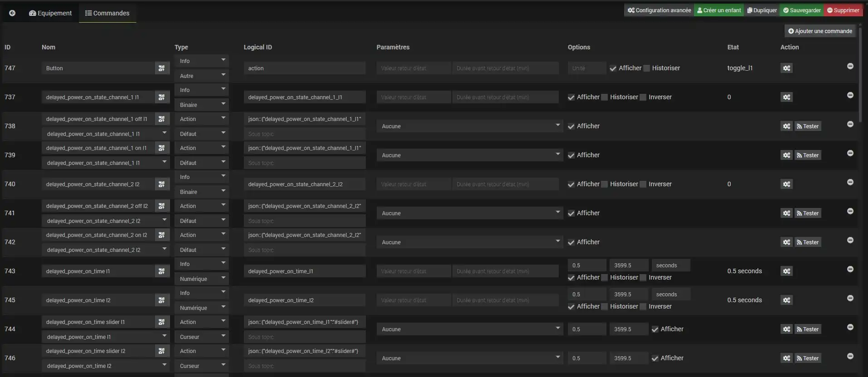This screenshot has height=377, width=868.
Task: Open Binaire subtype dropdown for command 737
Action: pyautogui.click(x=201, y=105)
